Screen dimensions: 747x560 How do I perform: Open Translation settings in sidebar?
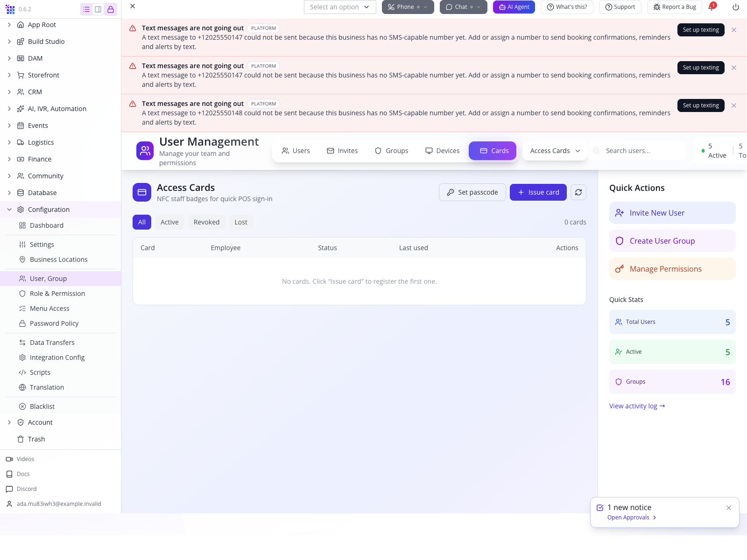tap(61, 387)
